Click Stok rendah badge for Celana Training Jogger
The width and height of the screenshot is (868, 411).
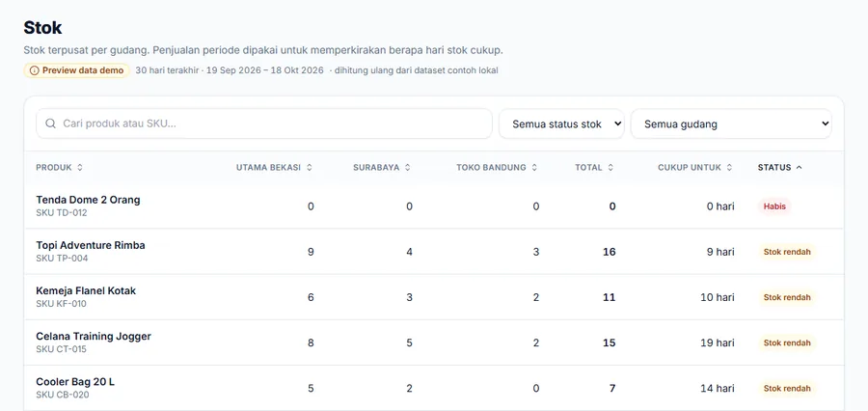point(787,342)
